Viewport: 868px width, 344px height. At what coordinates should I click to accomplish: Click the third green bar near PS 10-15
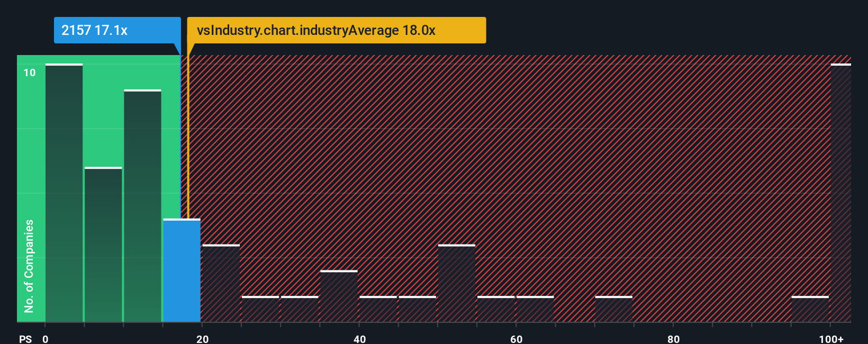142,206
